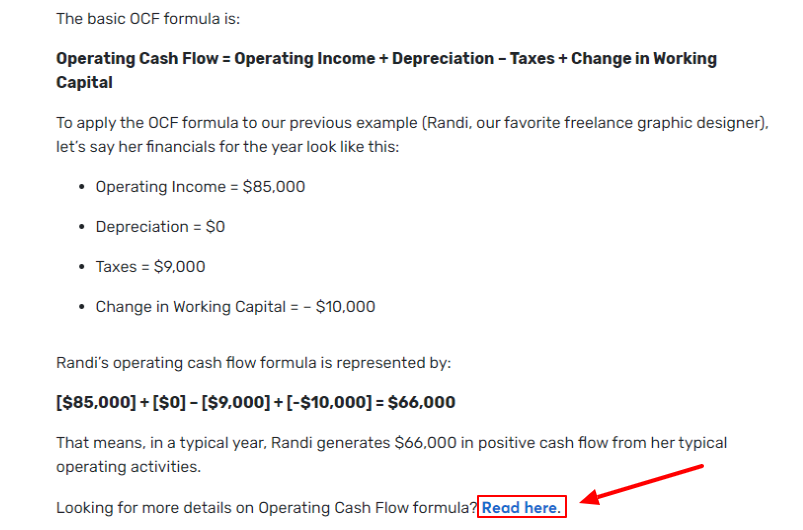The image size is (803, 530).
Task: Click the bullet dot beside Depreciation
Action: coord(81,227)
